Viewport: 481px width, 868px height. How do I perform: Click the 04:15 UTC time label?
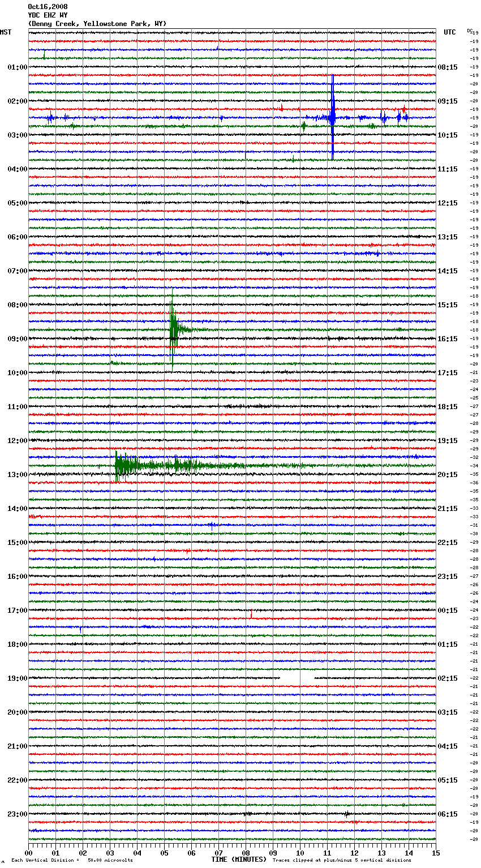[448, 746]
